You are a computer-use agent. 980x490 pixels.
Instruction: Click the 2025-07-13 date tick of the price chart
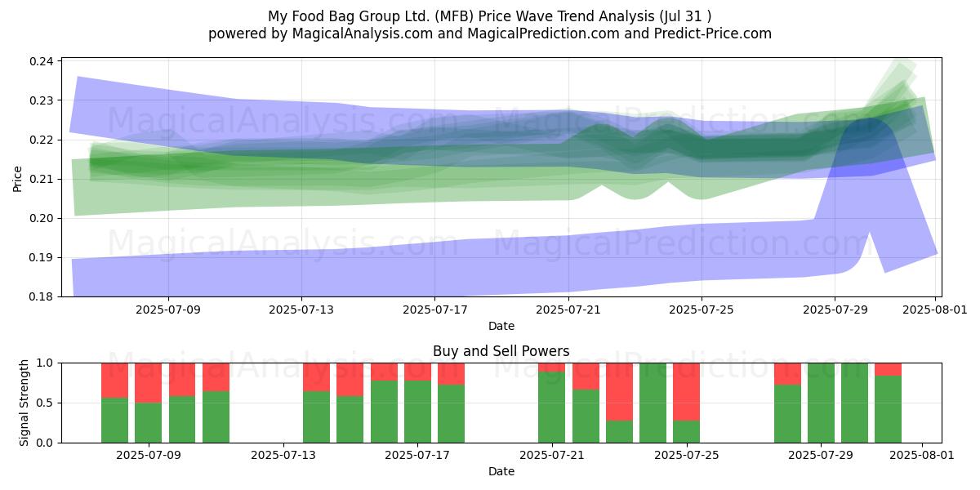(x=301, y=310)
